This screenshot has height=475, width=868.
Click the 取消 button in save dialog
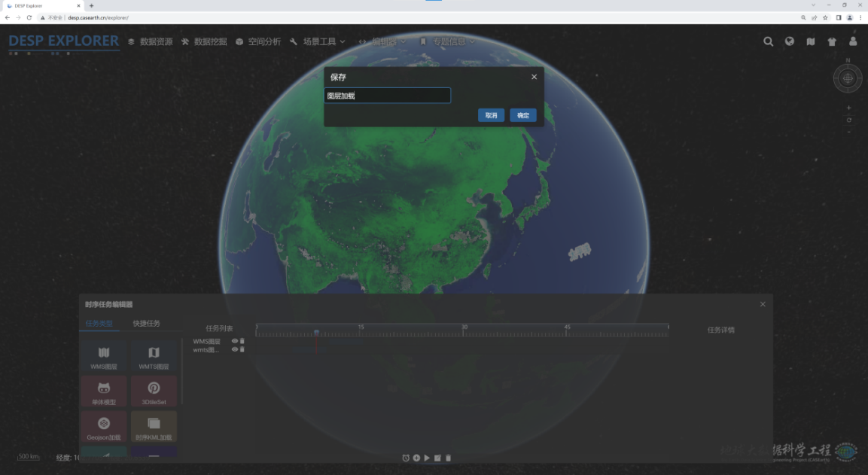tap(491, 115)
